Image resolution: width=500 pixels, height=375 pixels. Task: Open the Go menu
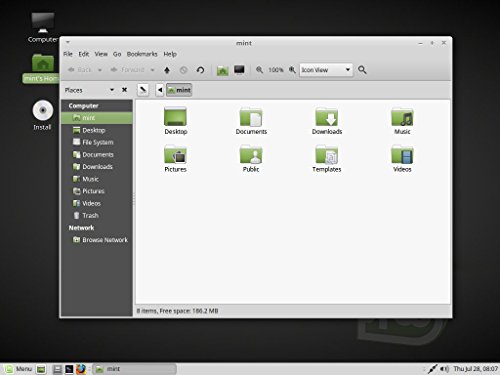click(x=117, y=54)
